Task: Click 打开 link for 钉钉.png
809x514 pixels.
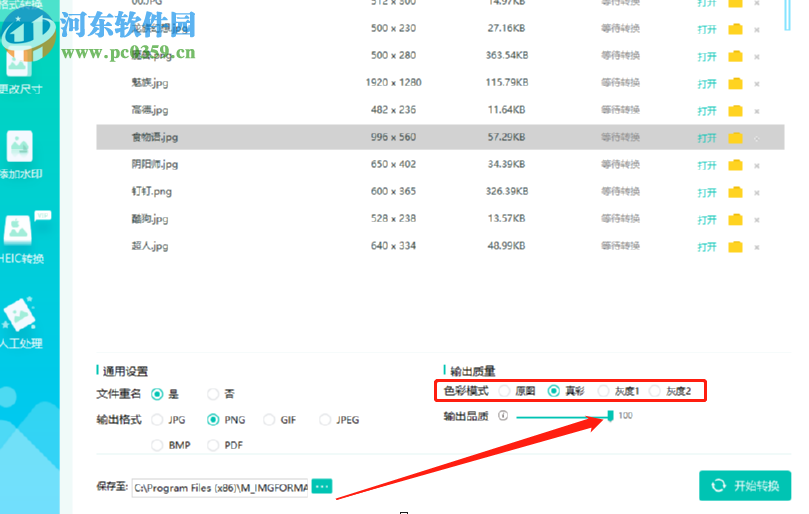Action: pyautogui.click(x=707, y=193)
